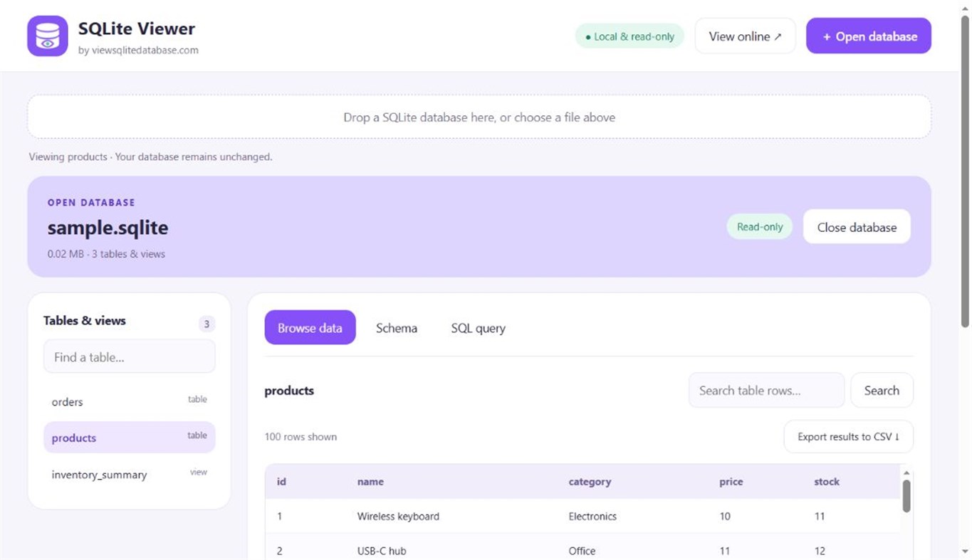Click the Local & read-only badge
This screenshot has width=972, height=560.
click(x=629, y=36)
